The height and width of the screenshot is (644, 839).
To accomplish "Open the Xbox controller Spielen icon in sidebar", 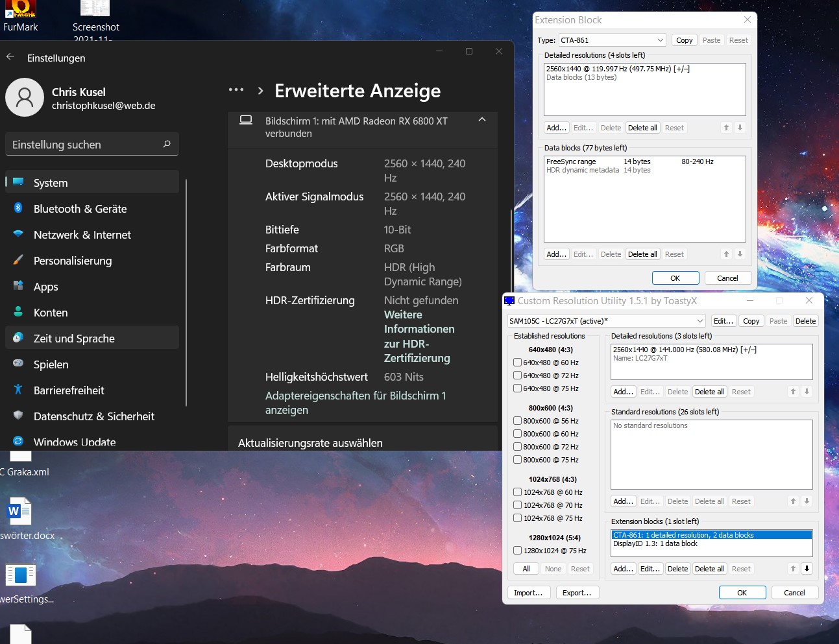I will click(19, 364).
